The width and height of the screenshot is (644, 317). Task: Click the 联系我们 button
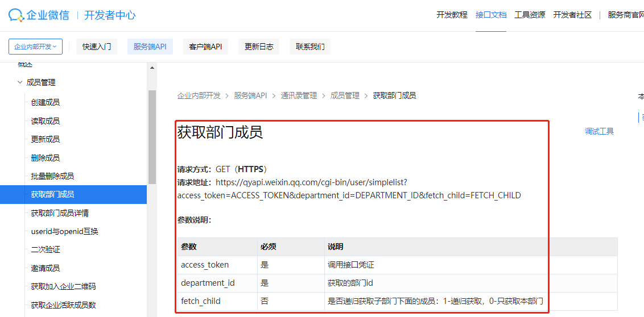click(310, 47)
